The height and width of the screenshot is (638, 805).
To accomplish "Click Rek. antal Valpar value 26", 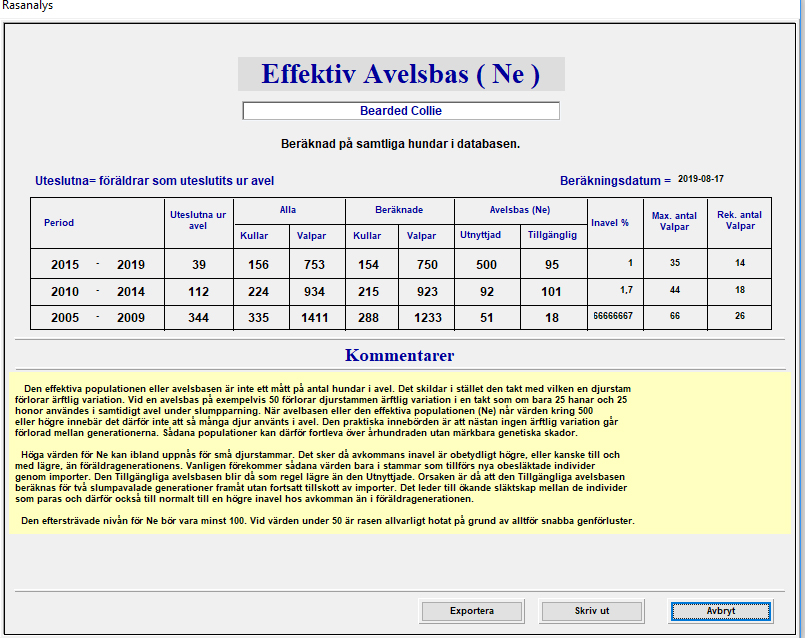I will (x=740, y=316).
